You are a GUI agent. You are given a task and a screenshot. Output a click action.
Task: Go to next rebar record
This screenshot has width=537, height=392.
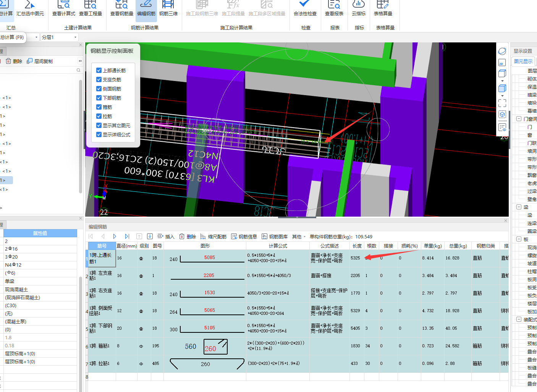(115, 236)
